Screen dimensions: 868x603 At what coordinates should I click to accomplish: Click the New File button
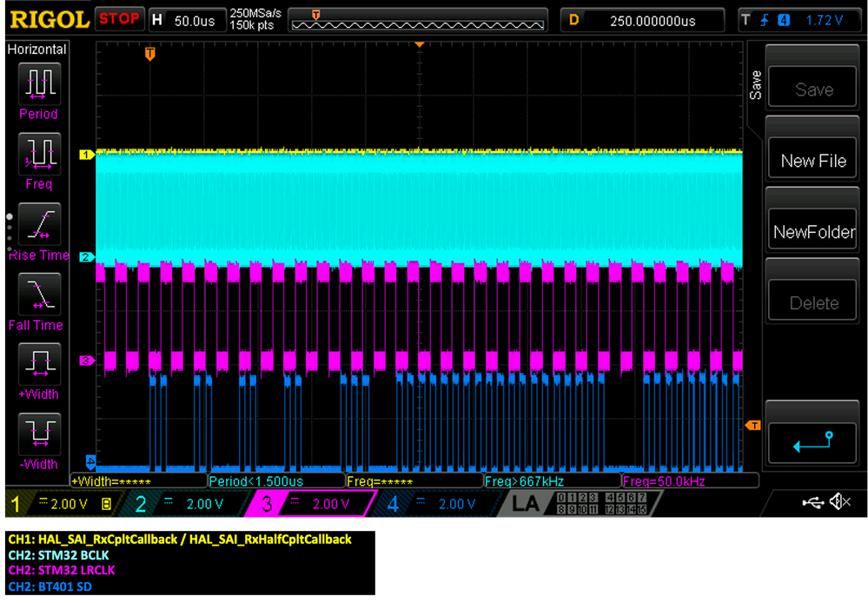(812, 161)
